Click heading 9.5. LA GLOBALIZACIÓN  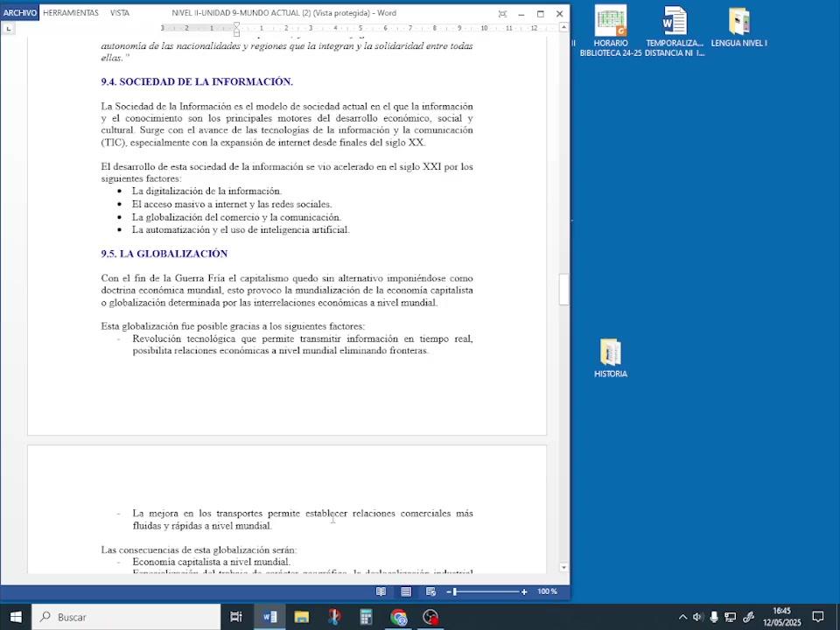(164, 254)
